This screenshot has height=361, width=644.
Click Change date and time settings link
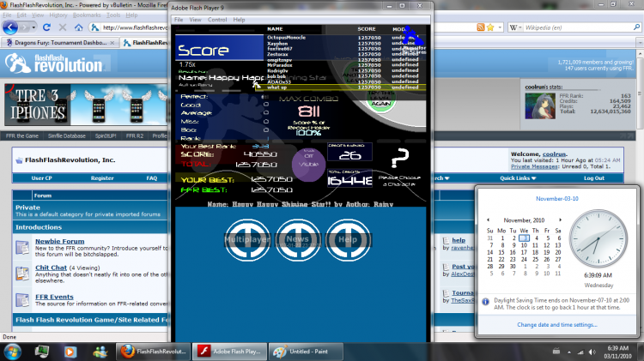[557, 324]
